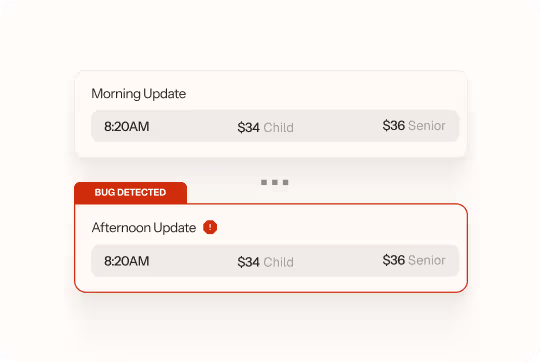540x362 pixels.
Task: Click the Child label in Morning Update row
Action: click(x=279, y=127)
